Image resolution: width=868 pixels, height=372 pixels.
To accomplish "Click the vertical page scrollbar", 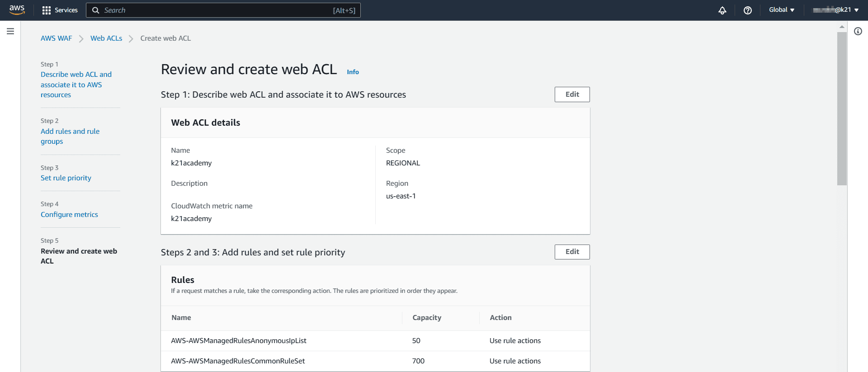I will pos(841,108).
